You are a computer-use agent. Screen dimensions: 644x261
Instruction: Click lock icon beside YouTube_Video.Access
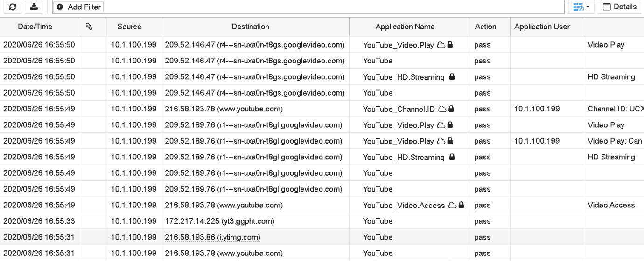pyautogui.click(x=461, y=205)
